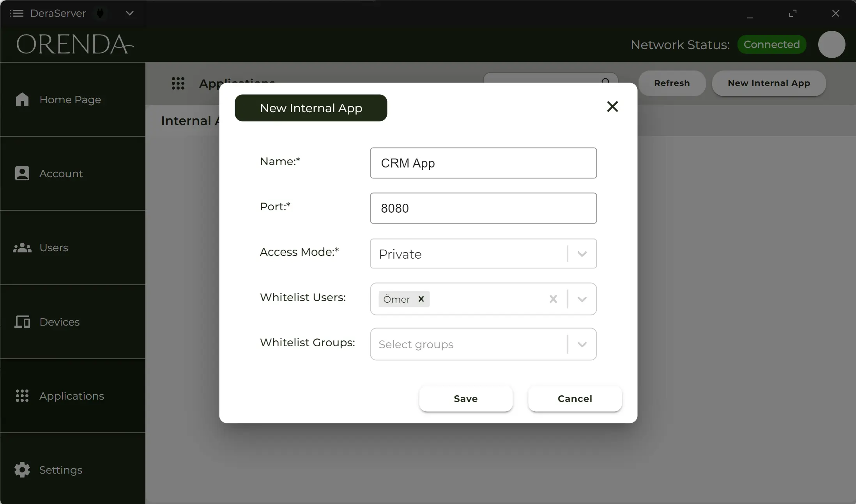Screen dimensions: 856x504
Task: Expand the Whitelist Users selection list
Action: [582, 299]
